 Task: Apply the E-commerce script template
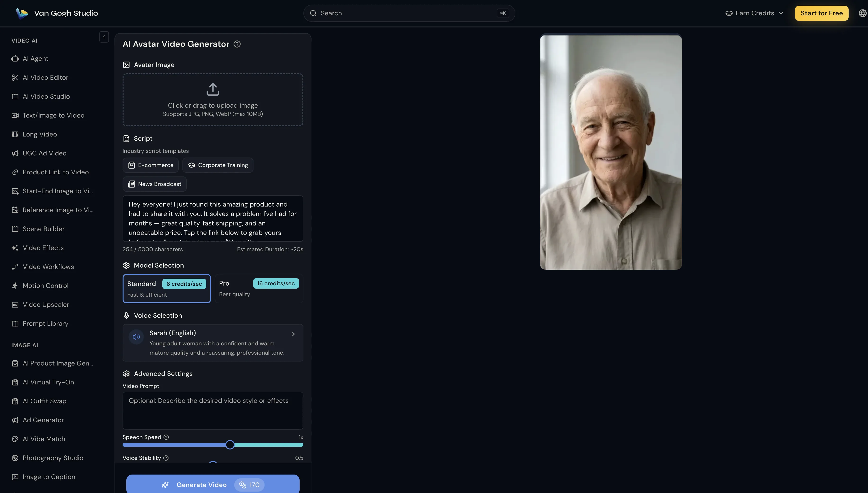click(x=151, y=165)
